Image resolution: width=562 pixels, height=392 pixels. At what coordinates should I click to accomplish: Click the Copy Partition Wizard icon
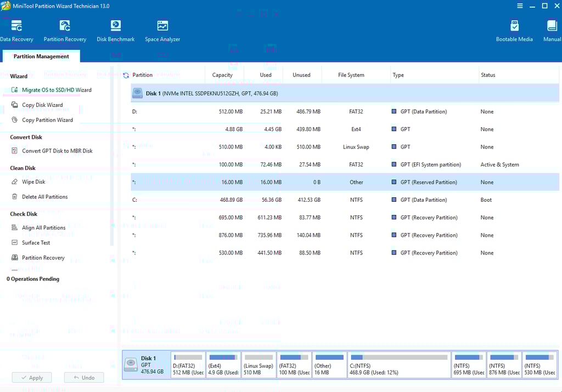tap(14, 120)
